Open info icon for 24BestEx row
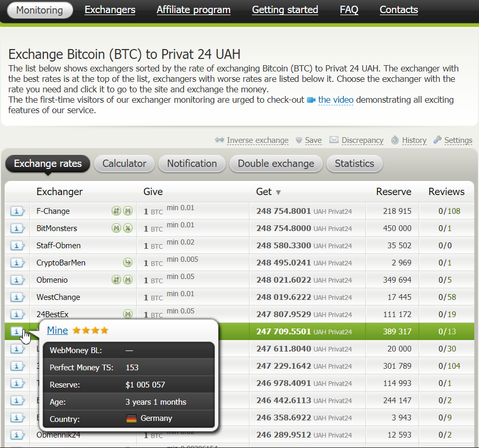Viewport: 479px width, 448px height. pos(17,314)
